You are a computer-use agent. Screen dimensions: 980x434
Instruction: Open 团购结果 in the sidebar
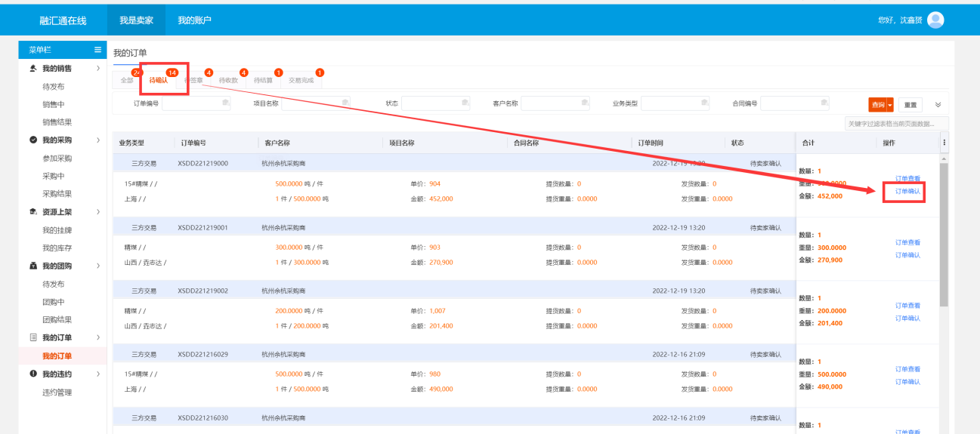57,320
